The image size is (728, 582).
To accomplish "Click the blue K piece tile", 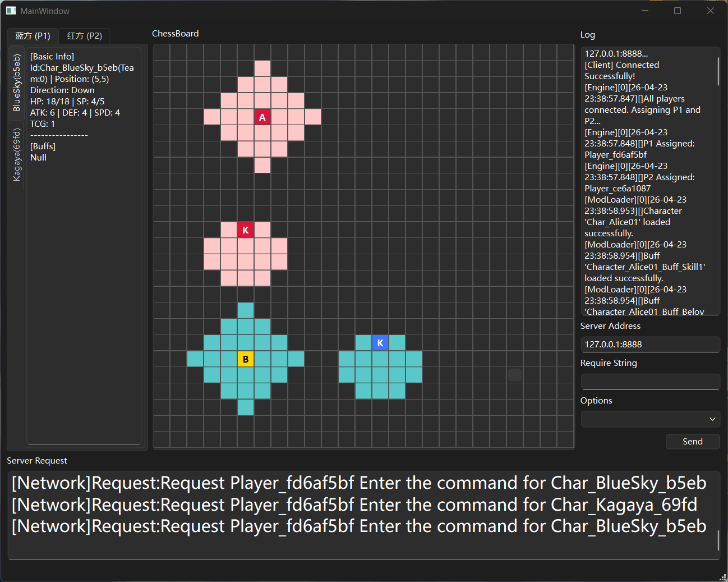I will click(x=380, y=343).
